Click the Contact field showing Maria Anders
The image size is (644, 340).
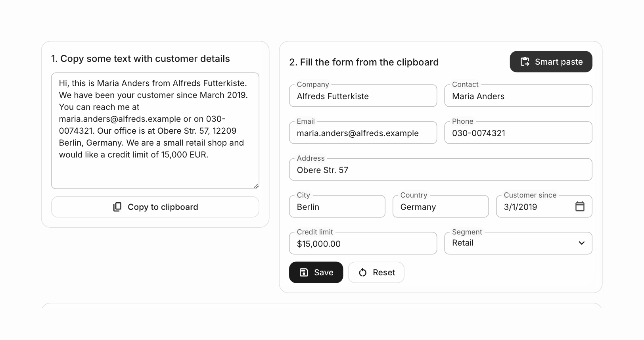(518, 96)
